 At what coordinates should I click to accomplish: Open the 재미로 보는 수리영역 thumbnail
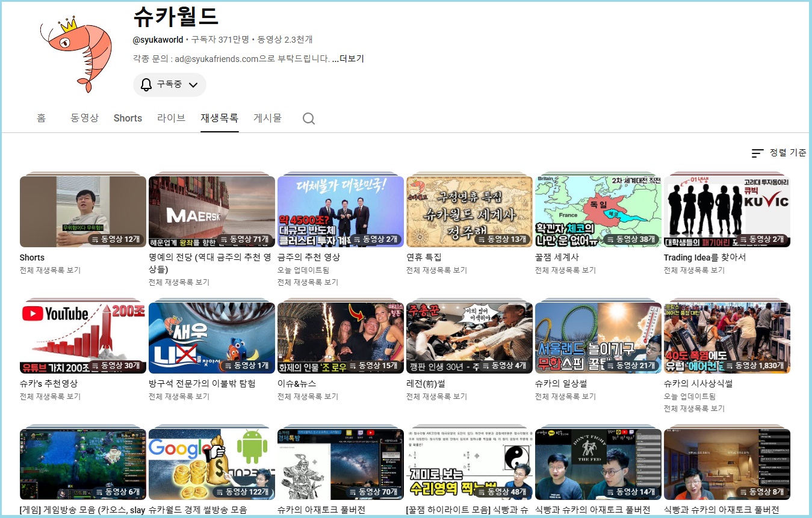tap(470, 464)
